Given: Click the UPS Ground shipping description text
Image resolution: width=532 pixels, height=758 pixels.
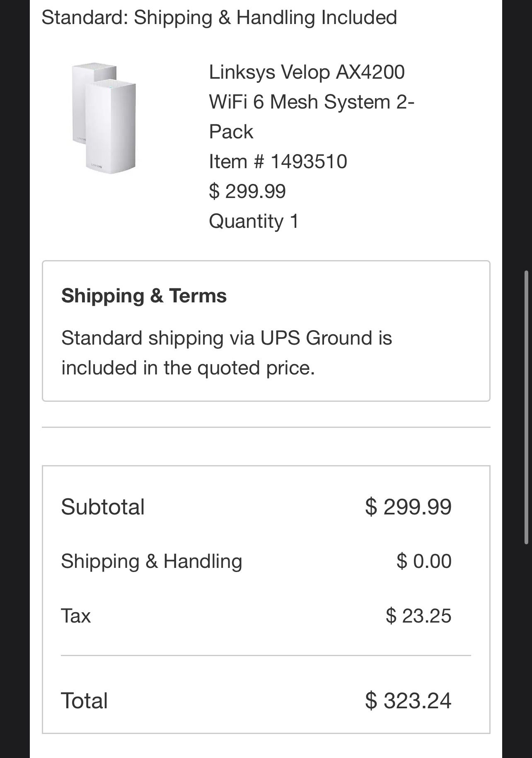Looking at the screenshot, I should (226, 352).
